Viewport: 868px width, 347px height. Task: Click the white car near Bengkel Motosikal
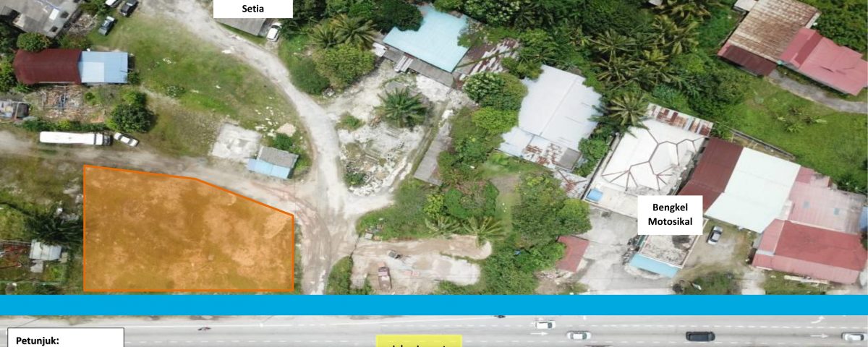715,235
